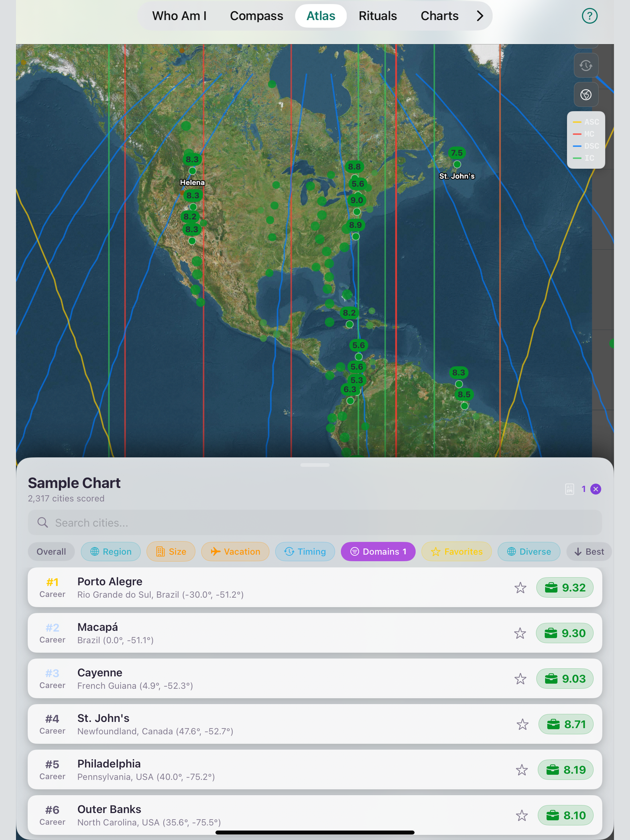Viewport: 630px width, 840px height.
Task: Toggle the Favorites filter chip
Action: click(x=457, y=551)
